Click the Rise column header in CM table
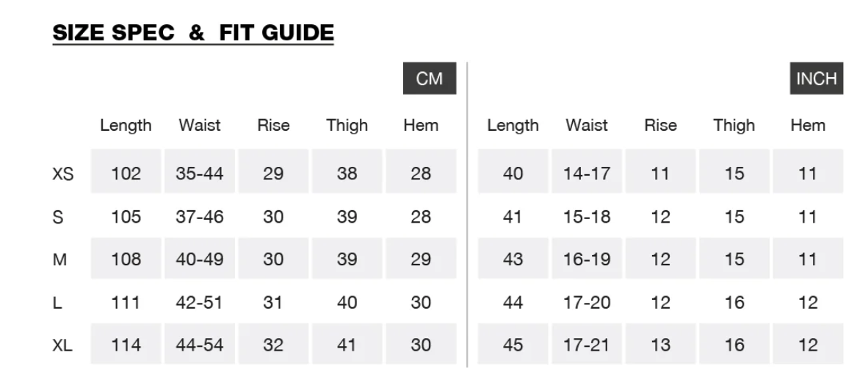This screenshot has height=380, width=868. [273, 125]
